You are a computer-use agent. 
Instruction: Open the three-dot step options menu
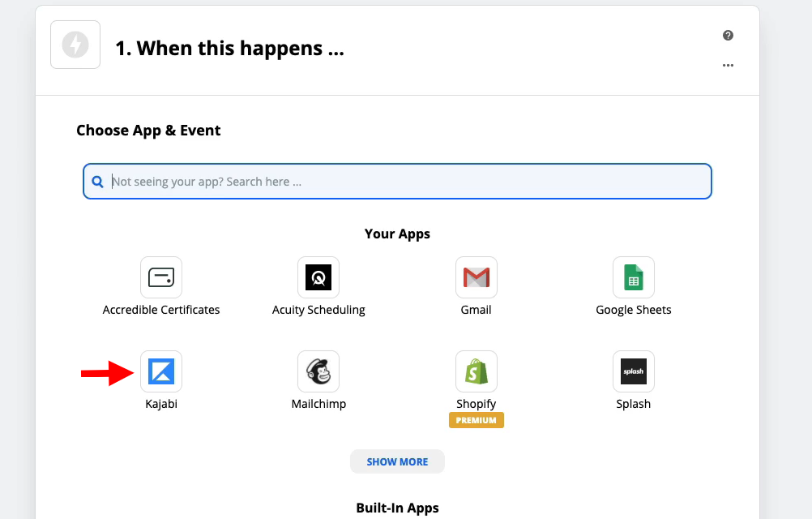[x=728, y=65]
